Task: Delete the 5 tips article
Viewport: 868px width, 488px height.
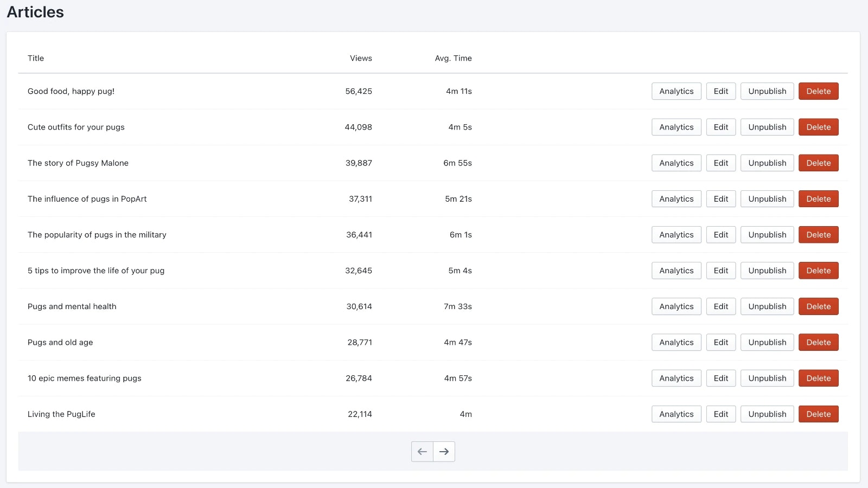Action: (x=819, y=271)
